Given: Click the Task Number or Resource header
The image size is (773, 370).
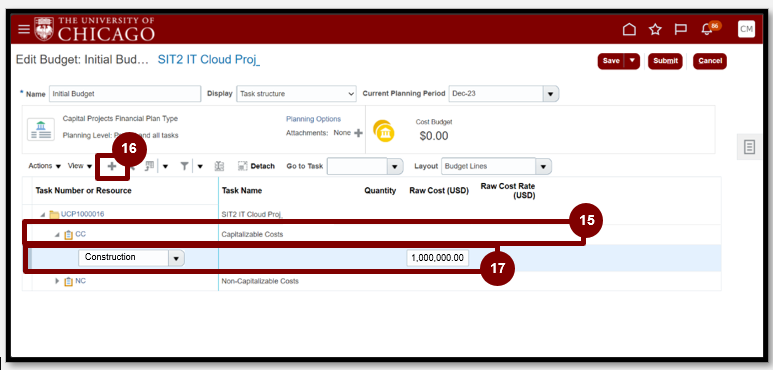Looking at the screenshot, I should (x=83, y=191).
